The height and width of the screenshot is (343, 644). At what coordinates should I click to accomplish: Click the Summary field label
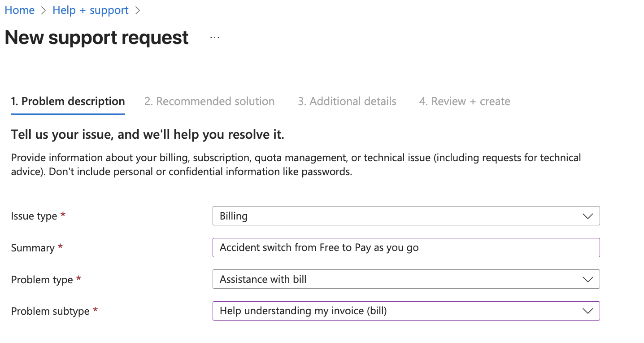pyautogui.click(x=33, y=248)
